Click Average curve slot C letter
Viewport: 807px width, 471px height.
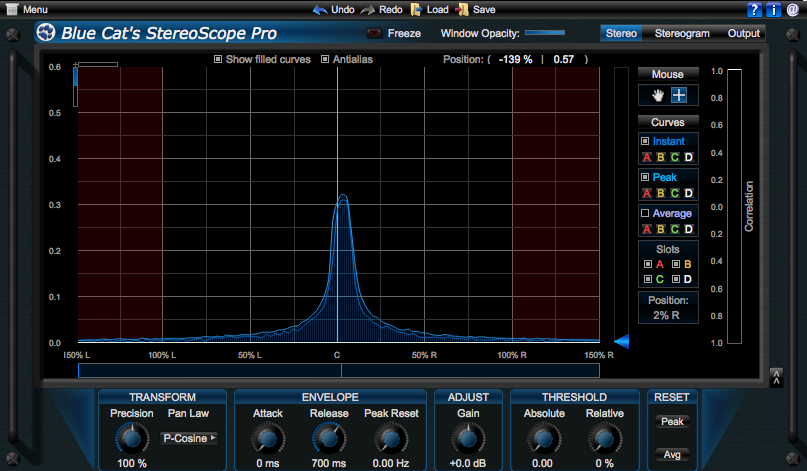[675, 229]
